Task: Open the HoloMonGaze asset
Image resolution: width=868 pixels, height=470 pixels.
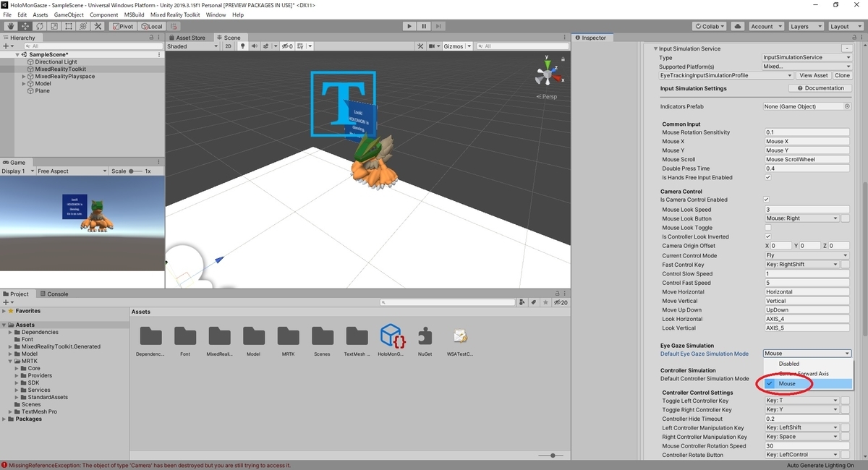Action: tap(391, 340)
